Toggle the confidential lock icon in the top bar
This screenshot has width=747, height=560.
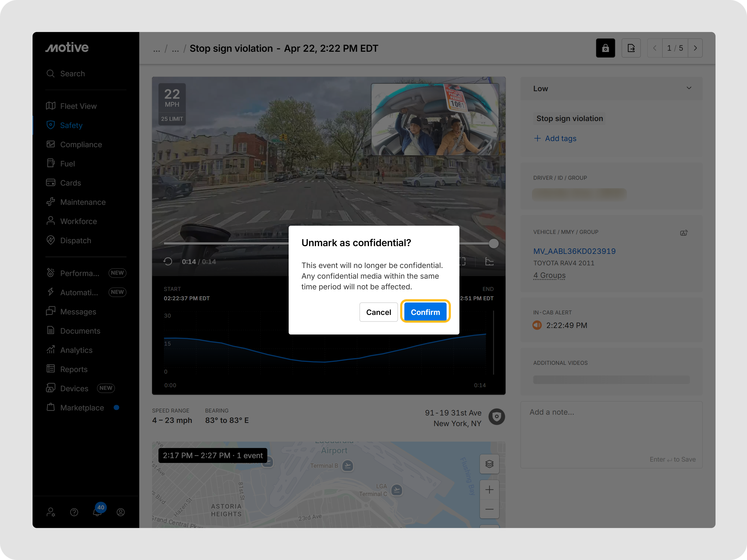tap(606, 48)
